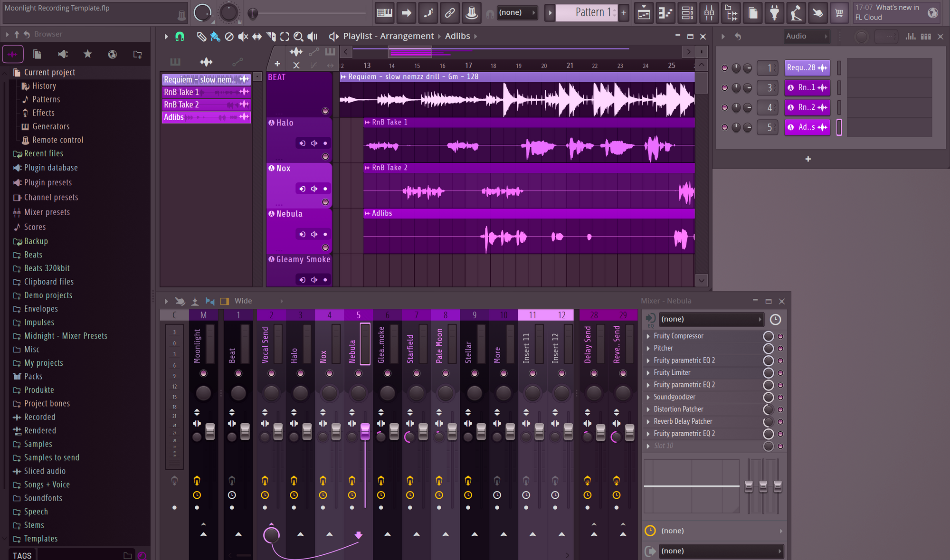The width and height of the screenshot is (950, 560).
Task: Click mixer track number 4 beside Rn..2
Action: (x=768, y=108)
